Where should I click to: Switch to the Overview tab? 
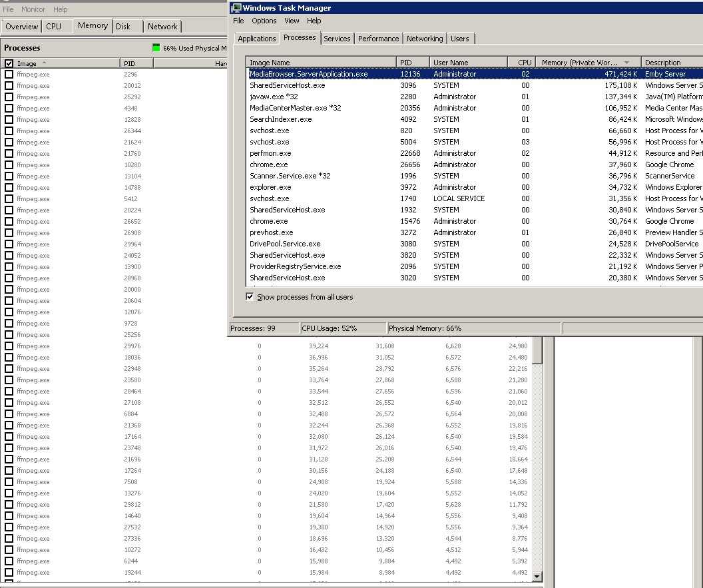click(21, 26)
